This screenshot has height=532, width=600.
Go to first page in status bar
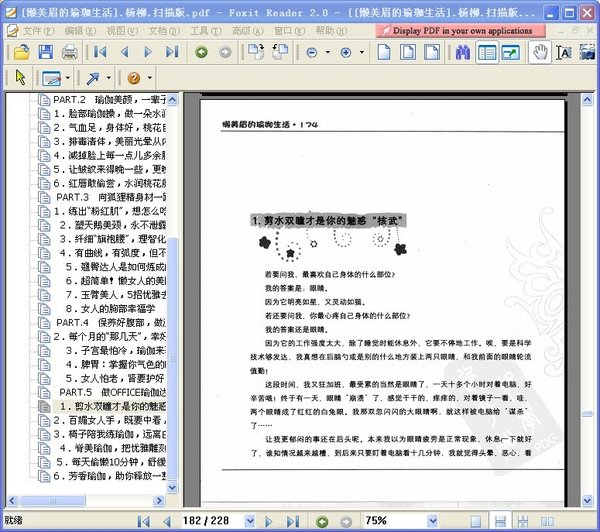[x=143, y=521]
